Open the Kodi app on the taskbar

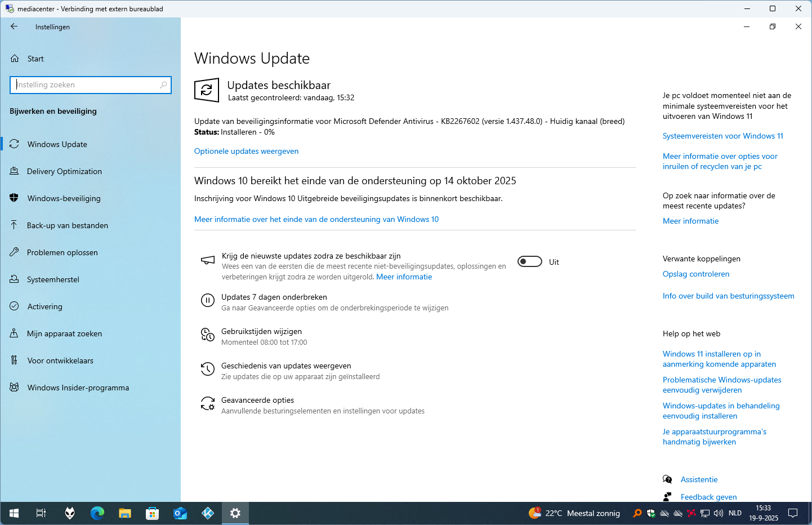coord(208,513)
